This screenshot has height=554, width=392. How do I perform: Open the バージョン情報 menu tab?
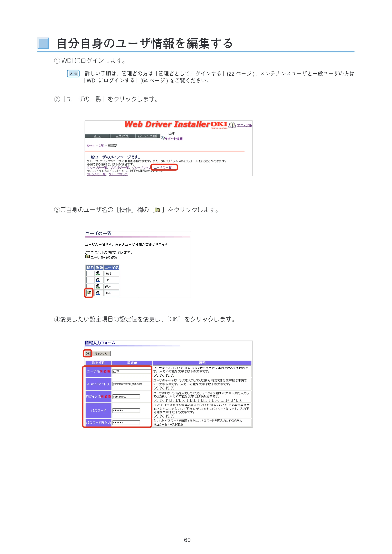(x=148, y=136)
